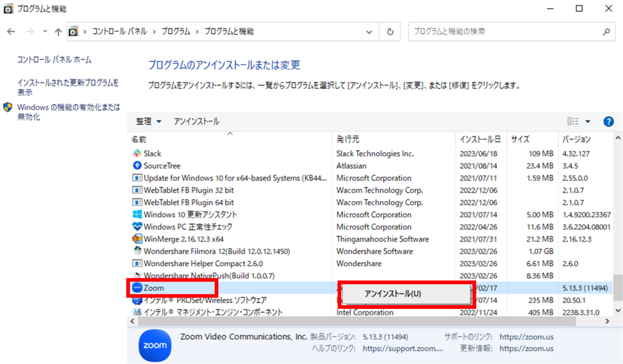This screenshot has width=623, height=364.
Task: Expand the プログラム breadcrumb chevron
Action: [x=197, y=32]
